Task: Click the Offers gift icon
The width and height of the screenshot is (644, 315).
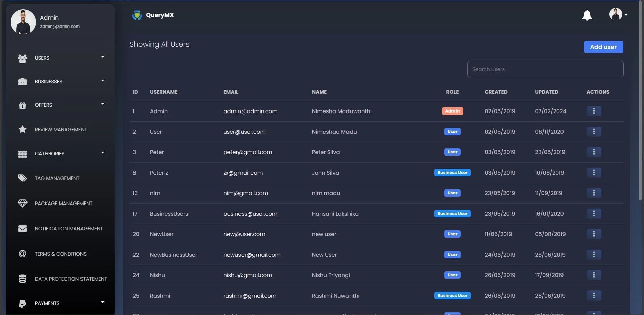Action: pos(22,105)
